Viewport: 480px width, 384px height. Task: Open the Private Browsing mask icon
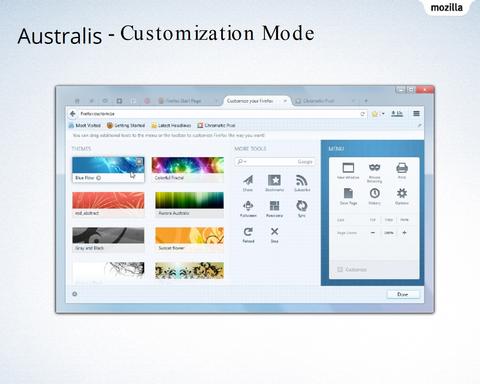click(x=375, y=167)
